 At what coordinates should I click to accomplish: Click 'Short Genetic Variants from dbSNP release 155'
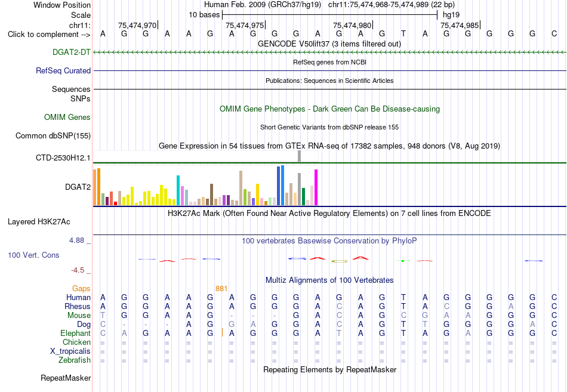329,127
